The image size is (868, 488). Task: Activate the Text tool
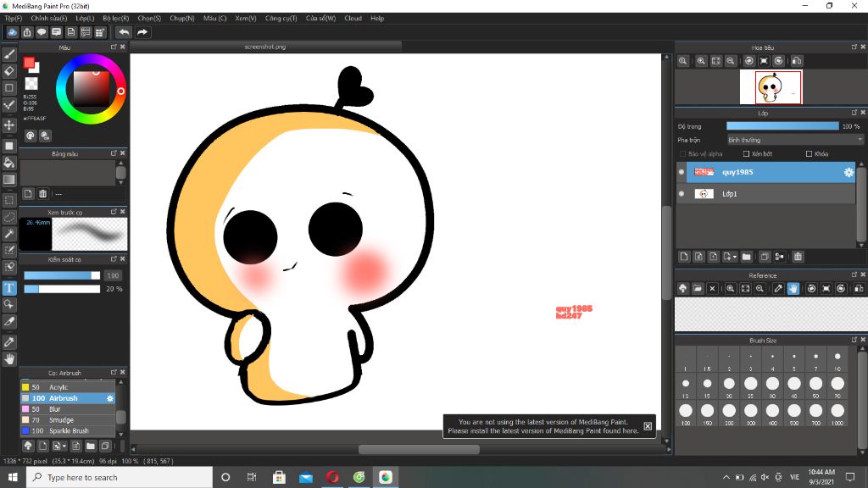pyautogui.click(x=9, y=288)
